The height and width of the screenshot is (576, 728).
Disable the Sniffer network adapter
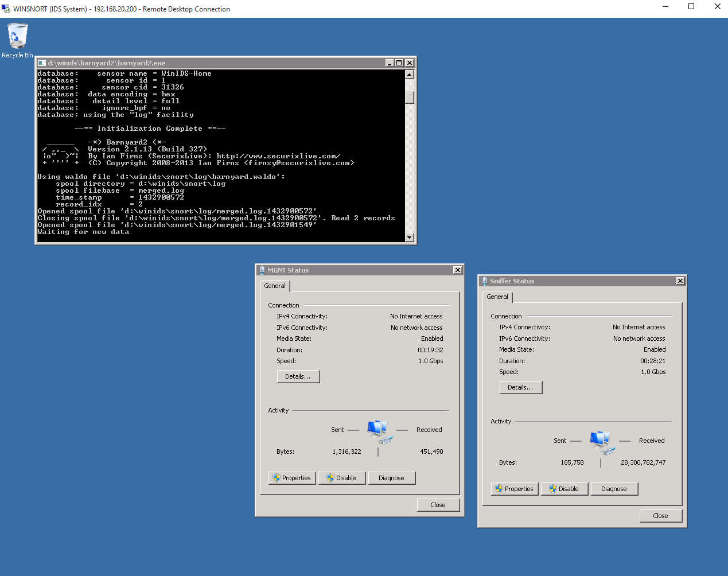pyautogui.click(x=564, y=489)
